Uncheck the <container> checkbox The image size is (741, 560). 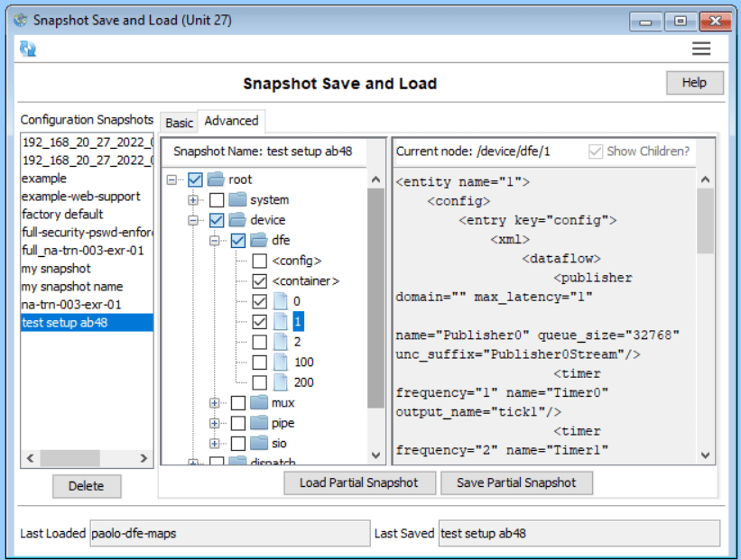[259, 281]
